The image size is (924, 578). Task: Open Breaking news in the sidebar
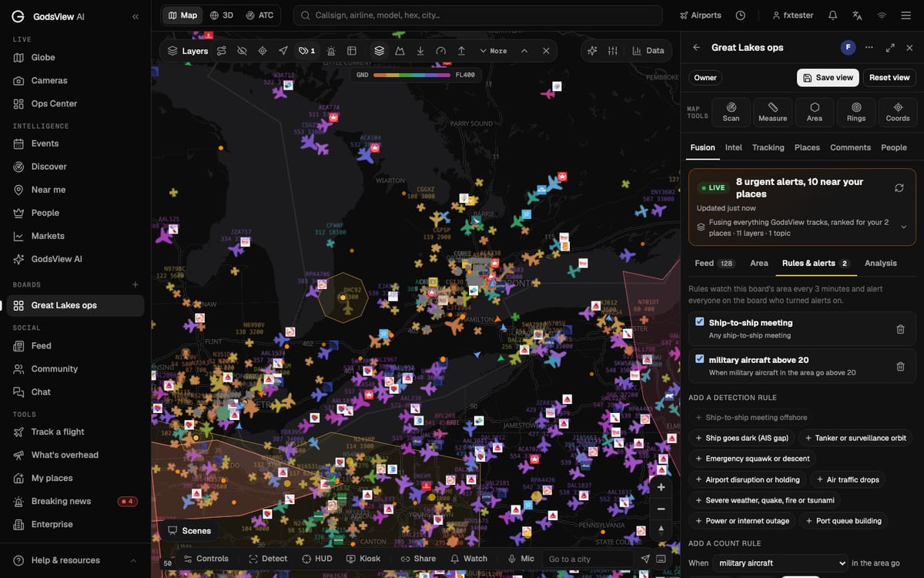(75, 501)
